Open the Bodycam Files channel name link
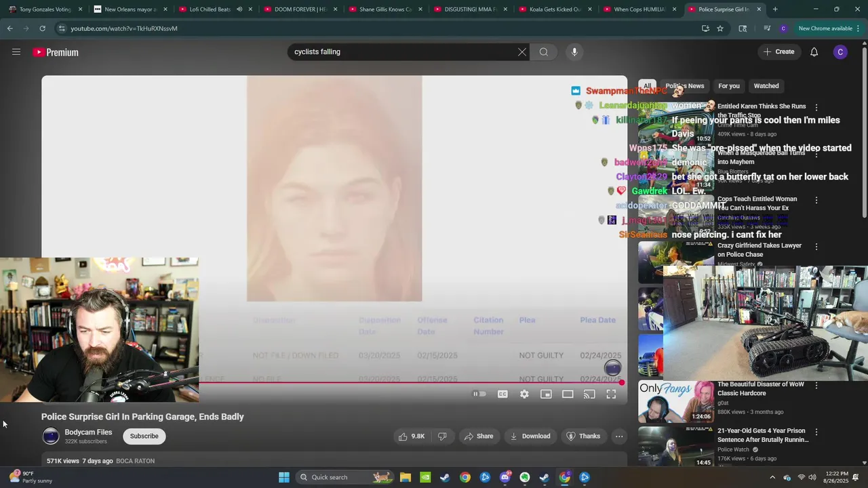This screenshot has width=868, height=488. coord(88,432)
